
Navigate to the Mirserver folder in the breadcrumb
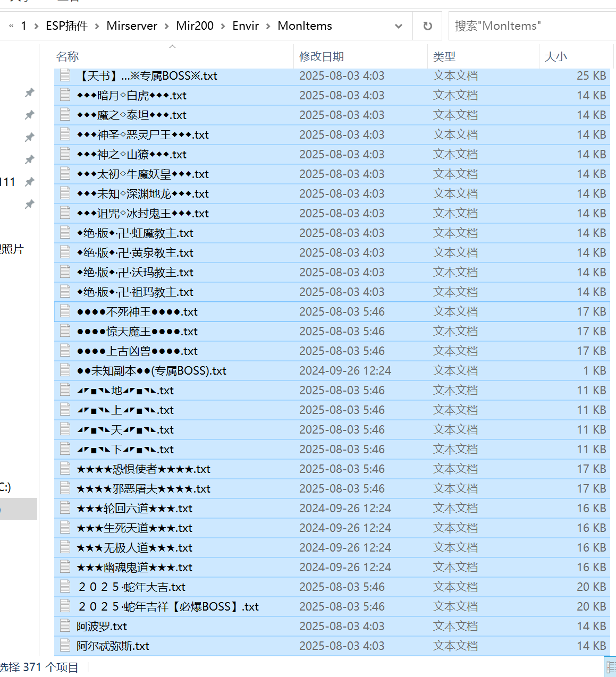pos(132,26)
